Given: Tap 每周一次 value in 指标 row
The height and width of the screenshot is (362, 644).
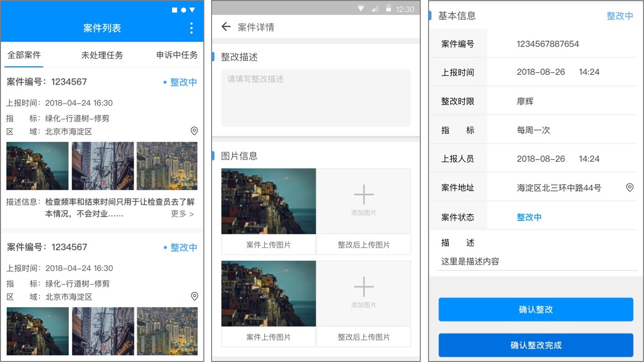Looking at the screenshot, I should 533,130.
